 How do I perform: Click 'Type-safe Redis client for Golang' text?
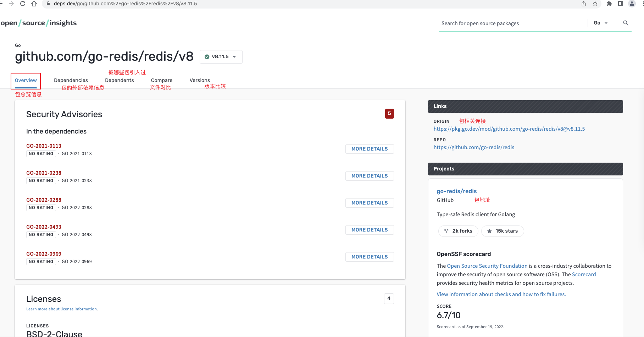(x=476, y=214)
